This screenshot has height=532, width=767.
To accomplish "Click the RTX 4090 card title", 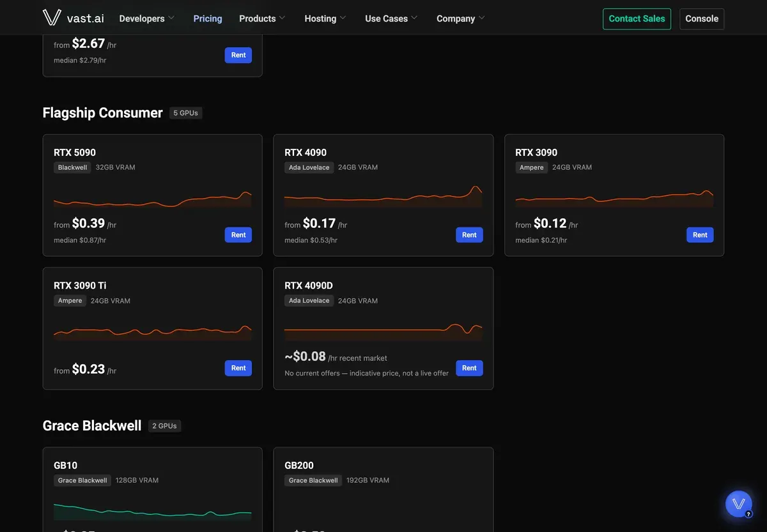I will 306,153.
